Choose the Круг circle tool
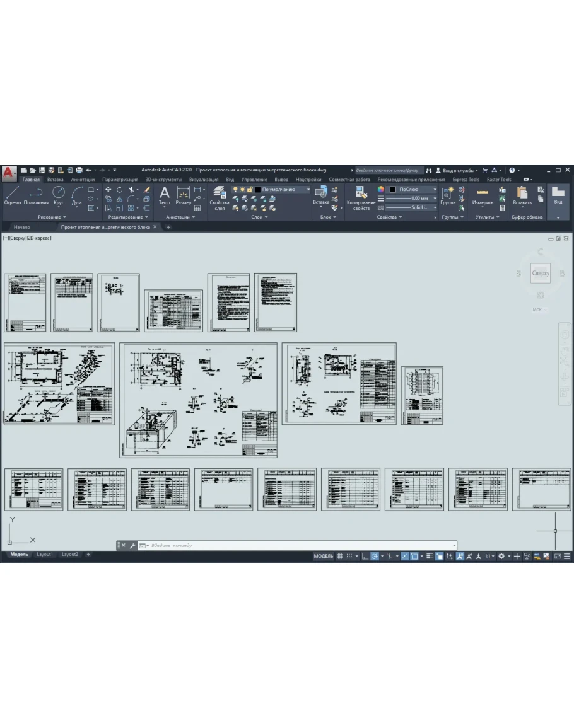 coord(59,194)
